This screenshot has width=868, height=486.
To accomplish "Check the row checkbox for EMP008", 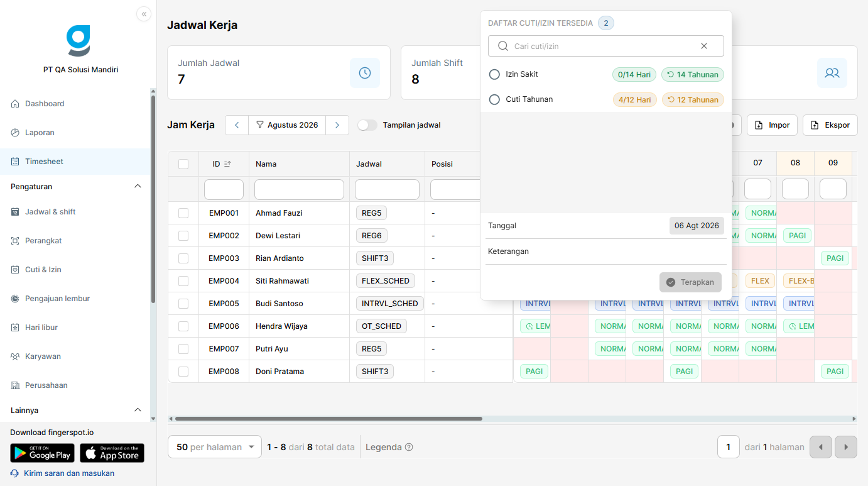I will pos(183,372).
